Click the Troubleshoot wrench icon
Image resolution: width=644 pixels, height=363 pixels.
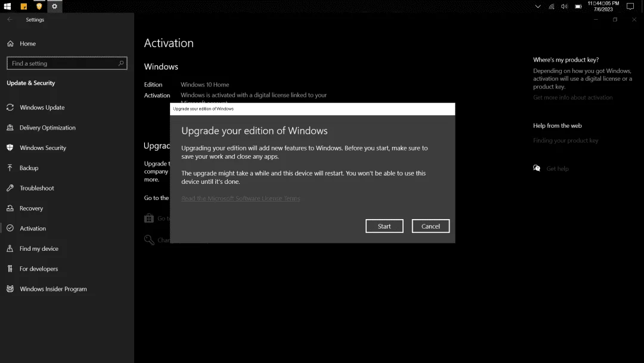pyautogui.click(x=10, y=188)
